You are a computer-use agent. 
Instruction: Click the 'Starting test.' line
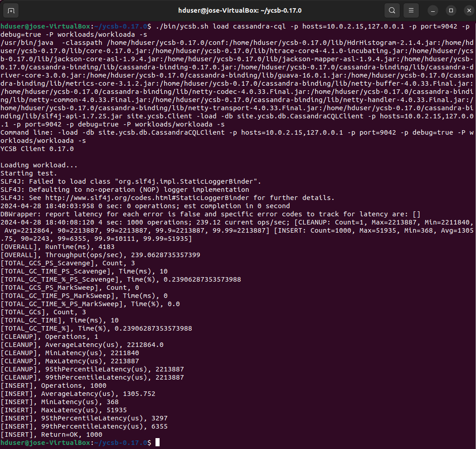tap(29, 173)
